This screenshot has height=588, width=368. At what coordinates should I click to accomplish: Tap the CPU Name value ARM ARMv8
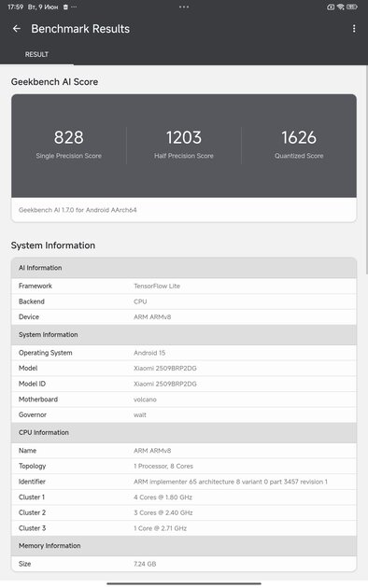point(152,451)
